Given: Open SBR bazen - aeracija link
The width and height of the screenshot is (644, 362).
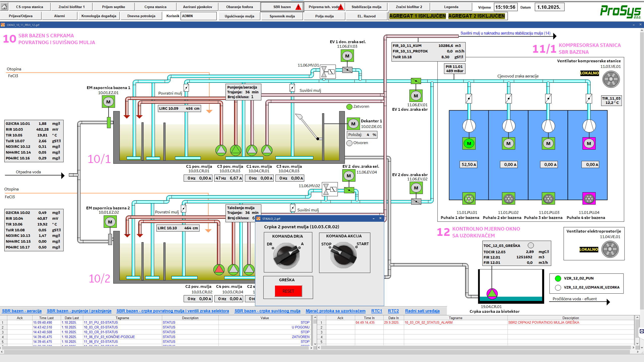Looking at the screenshot, I should click(22, 311).
